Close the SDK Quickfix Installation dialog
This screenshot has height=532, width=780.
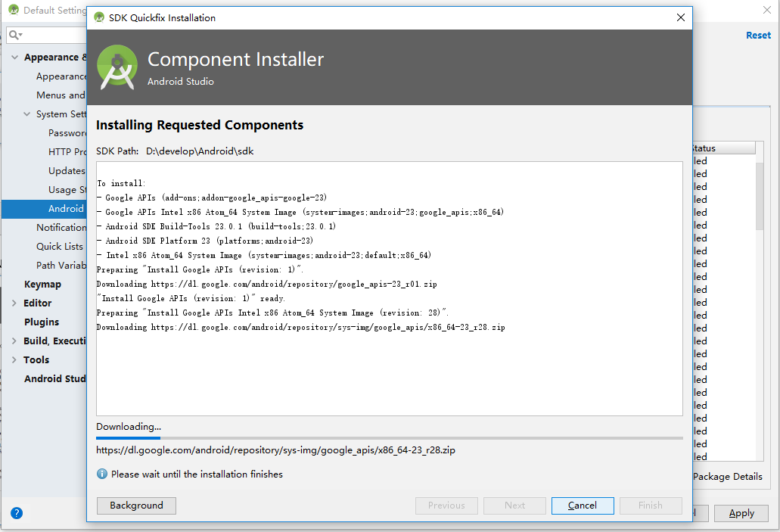pyautogui.click(x=681, y=17)
